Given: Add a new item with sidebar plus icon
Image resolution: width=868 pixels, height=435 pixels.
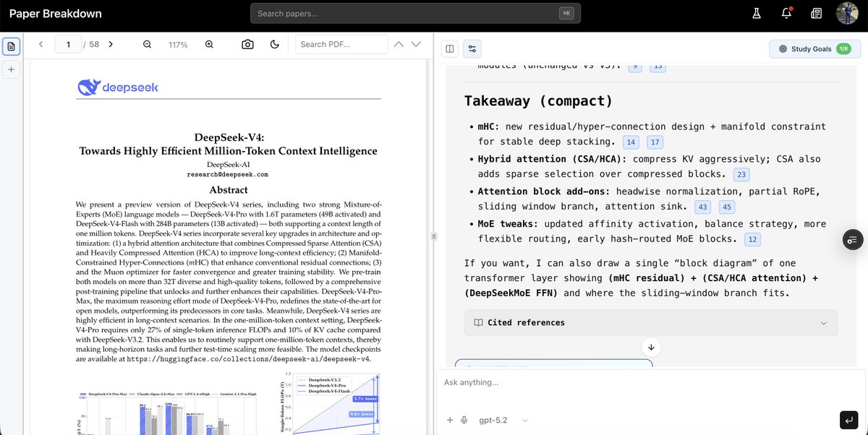Looking at the screenshot, I should (11, 70).
